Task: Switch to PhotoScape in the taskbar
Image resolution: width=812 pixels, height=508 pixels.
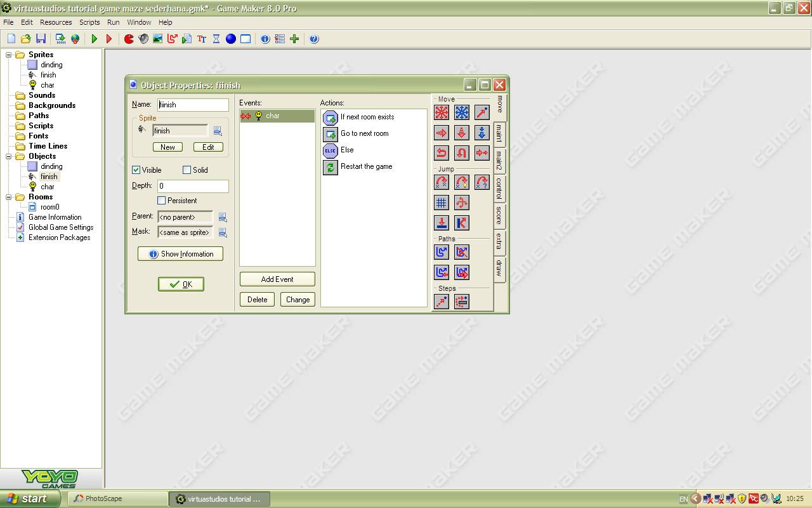Action: [x=117, y=499]
